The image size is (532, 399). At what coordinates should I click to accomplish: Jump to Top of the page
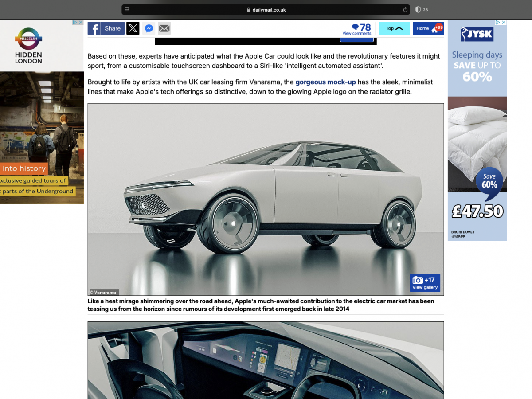[394, 28]
